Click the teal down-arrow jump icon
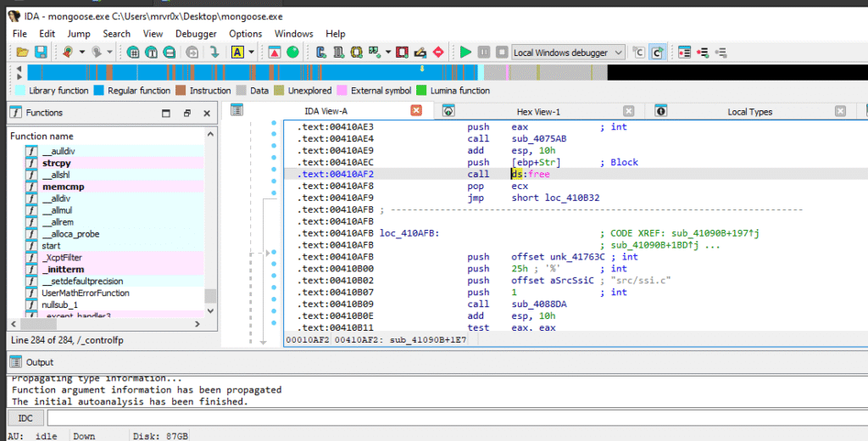This screenshot has width=868, height=441. 214,52
